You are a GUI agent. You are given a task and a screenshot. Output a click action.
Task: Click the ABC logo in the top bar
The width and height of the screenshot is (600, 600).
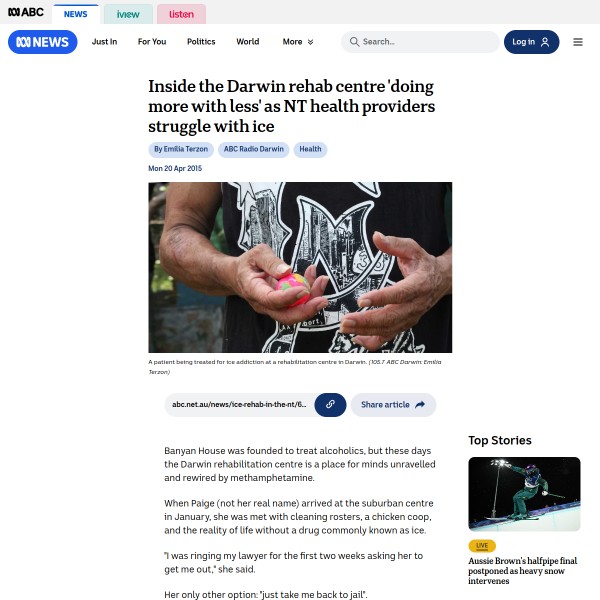tap(26, 12)
